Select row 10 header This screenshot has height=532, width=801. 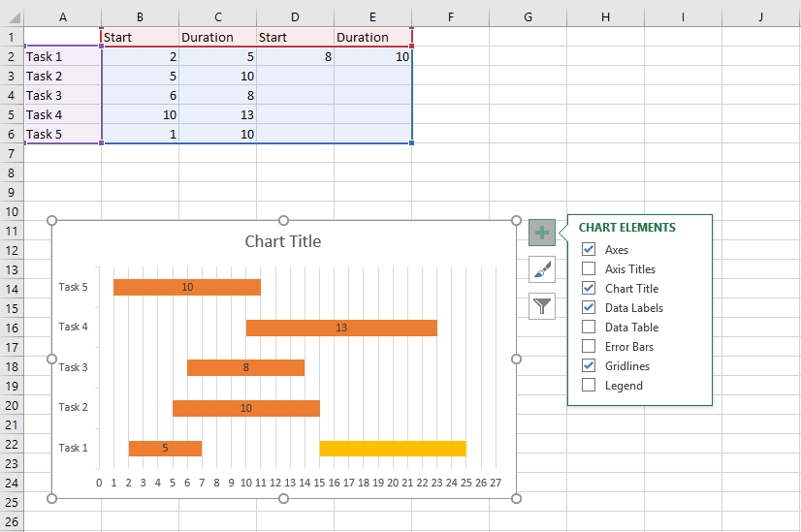click(12, 212)
